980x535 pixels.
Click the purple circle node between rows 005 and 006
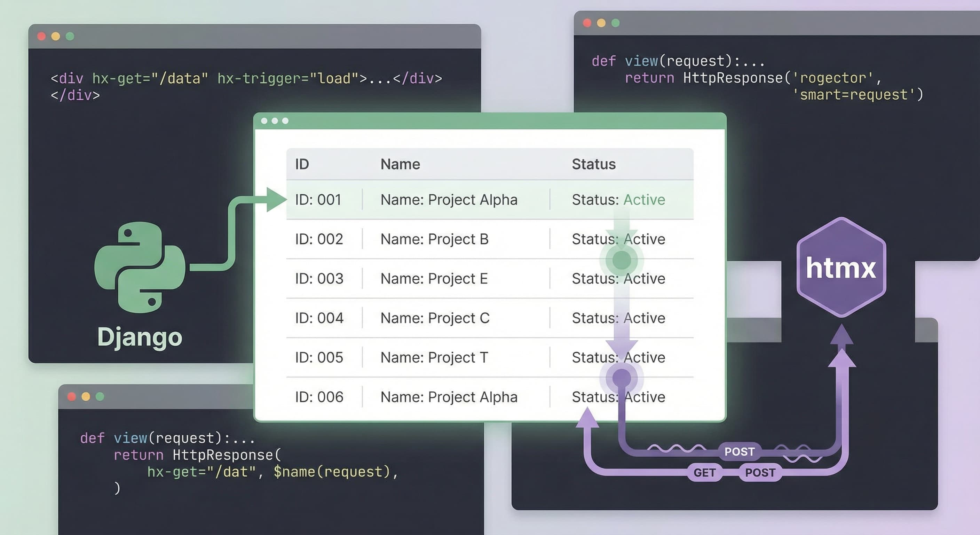pyautogui.click(x=622, y=378)
